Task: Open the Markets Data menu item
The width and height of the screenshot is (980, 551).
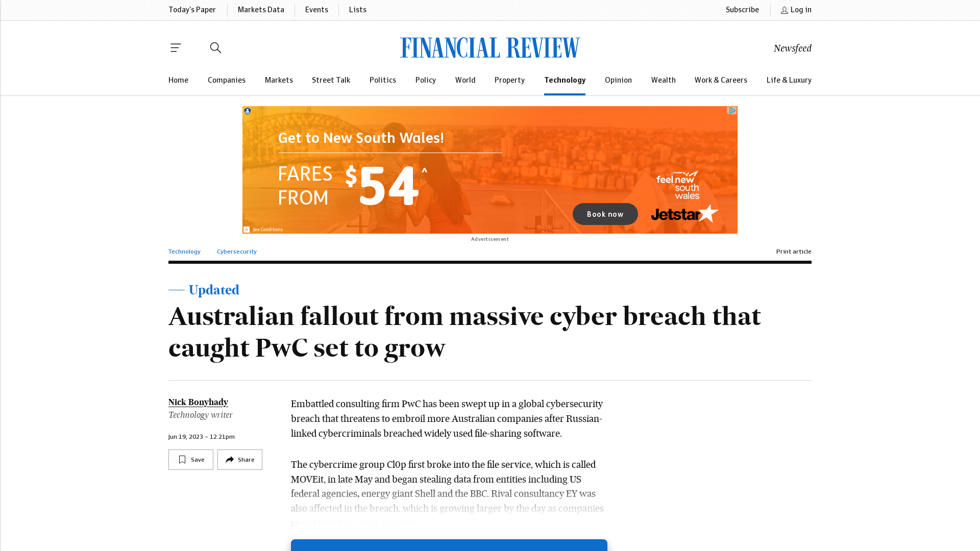Action: click(x=261, y=10)
